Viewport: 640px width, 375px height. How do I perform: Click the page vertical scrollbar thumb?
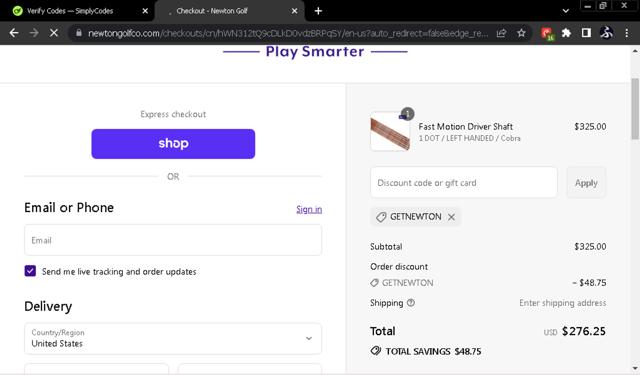pyautogui.click(x=635, y=108)
